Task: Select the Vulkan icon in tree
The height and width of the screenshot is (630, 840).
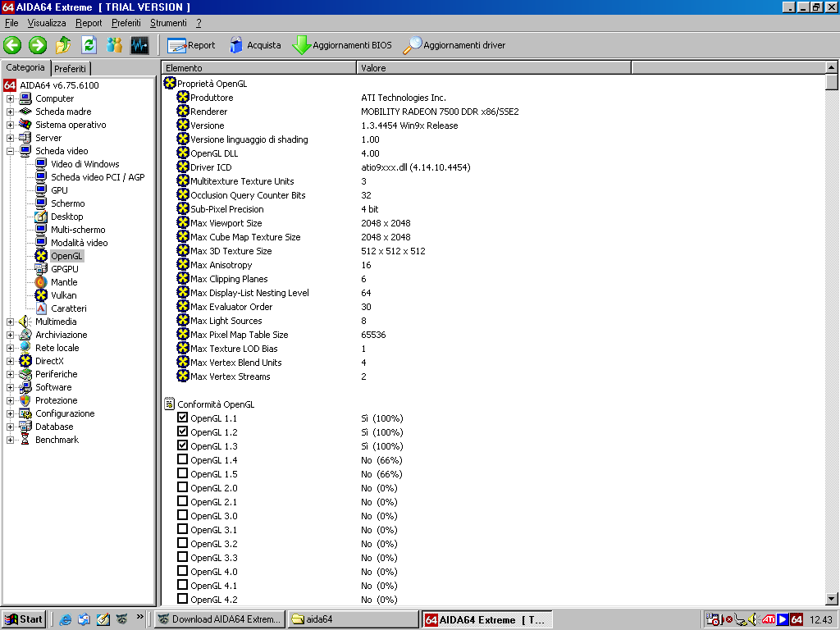Action: [41, 295]
